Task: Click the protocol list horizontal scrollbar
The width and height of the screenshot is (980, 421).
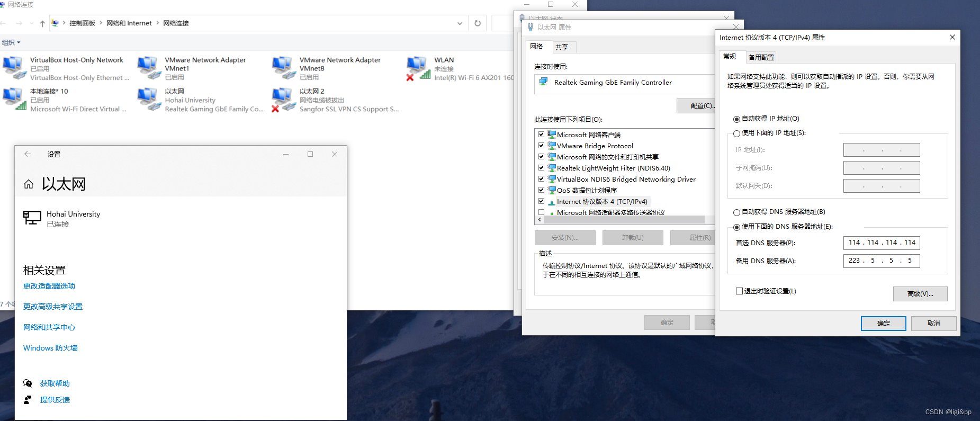Action: pyautogui.click(x=625, y=219)
